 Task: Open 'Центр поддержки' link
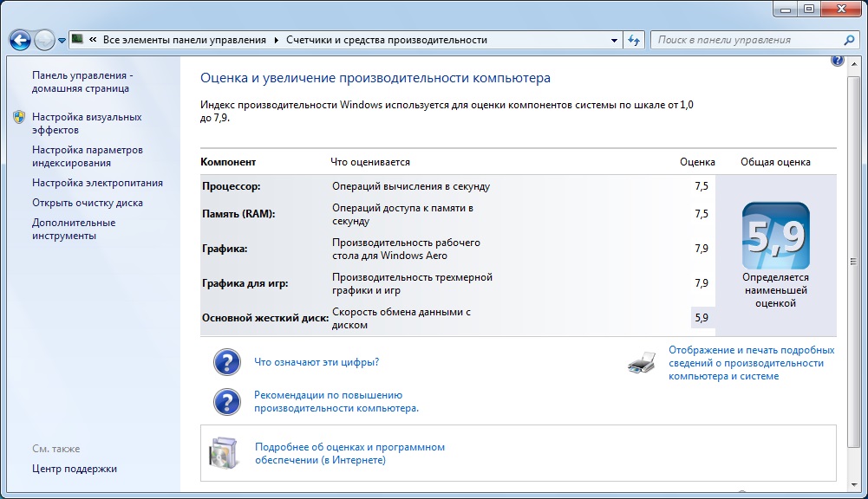pyautogui.click(x=75, y=469)
